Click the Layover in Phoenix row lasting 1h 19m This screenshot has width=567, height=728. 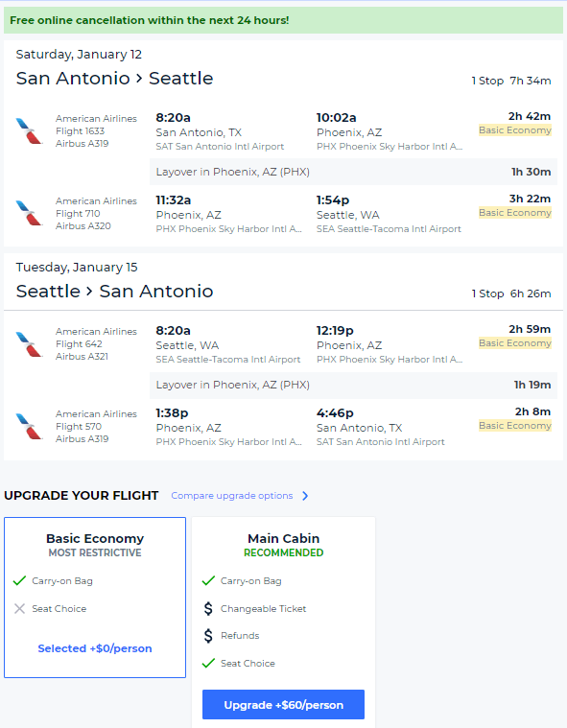(353, 385)
